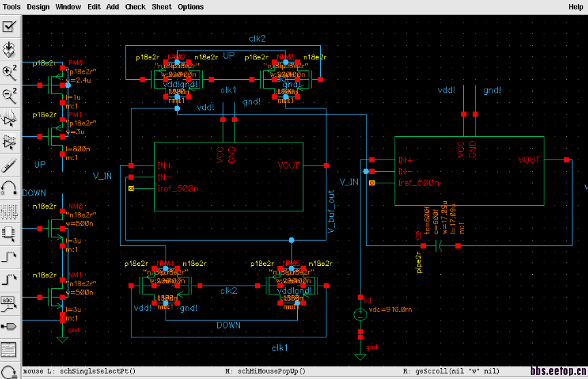Click VOUT pin label of left op-amp block

pyautogui.click(x=288, y=166)
